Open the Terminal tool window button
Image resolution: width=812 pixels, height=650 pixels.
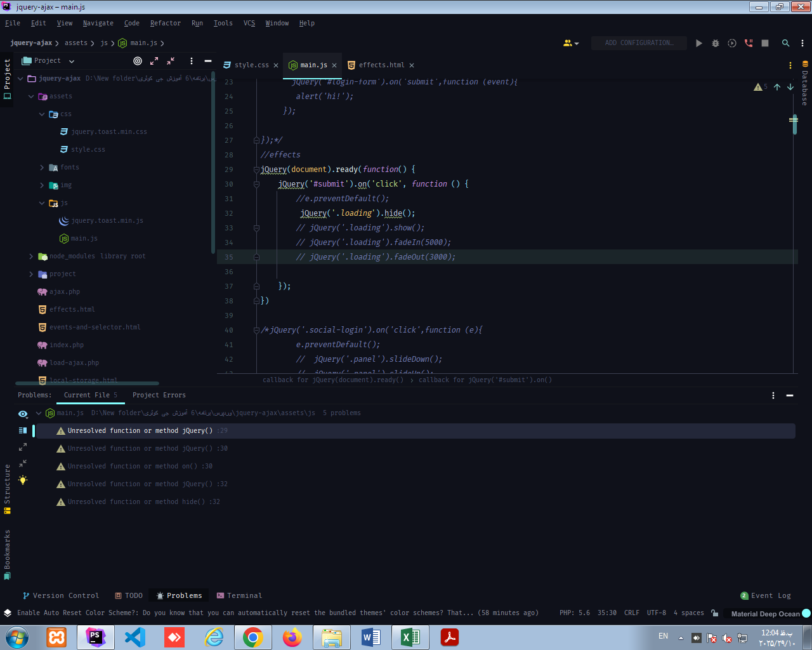click(239, 595)
